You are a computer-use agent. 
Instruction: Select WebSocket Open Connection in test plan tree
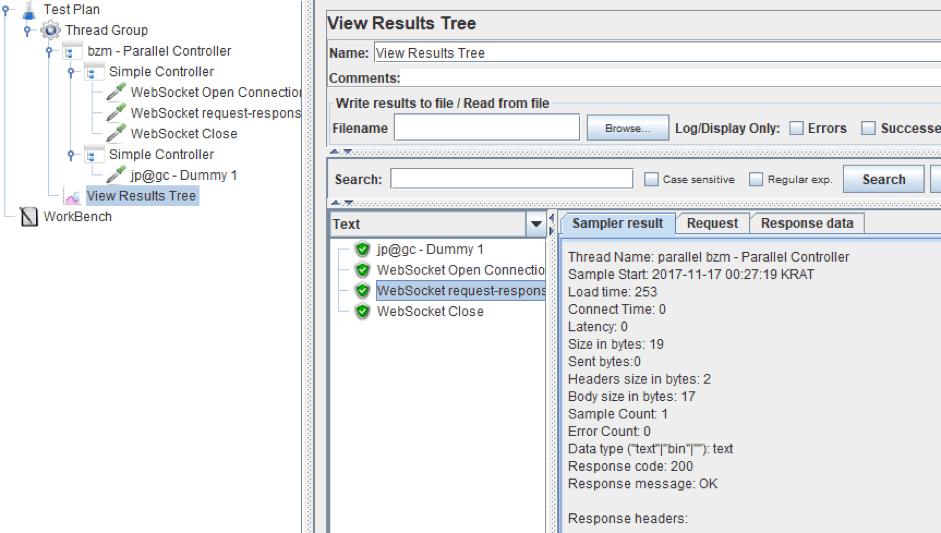point(215,92)
